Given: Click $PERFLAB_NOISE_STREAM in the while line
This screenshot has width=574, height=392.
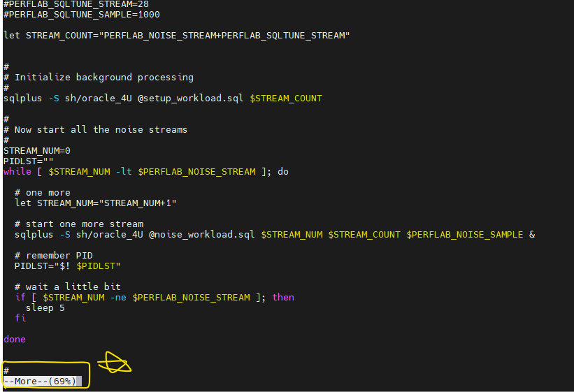Looking at the screenshot, I should point(196,172).
